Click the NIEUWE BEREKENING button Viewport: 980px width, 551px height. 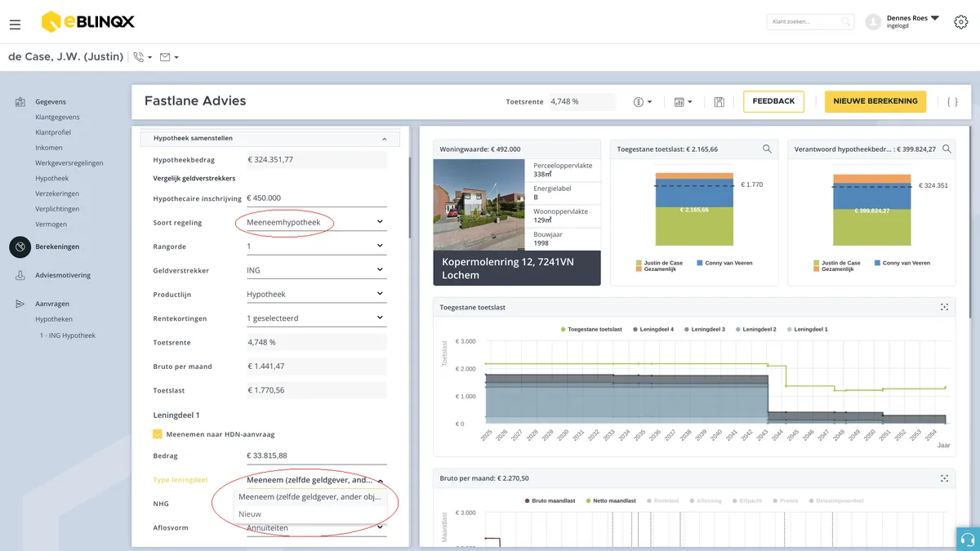pyautogui.click(x=875, y=101)
